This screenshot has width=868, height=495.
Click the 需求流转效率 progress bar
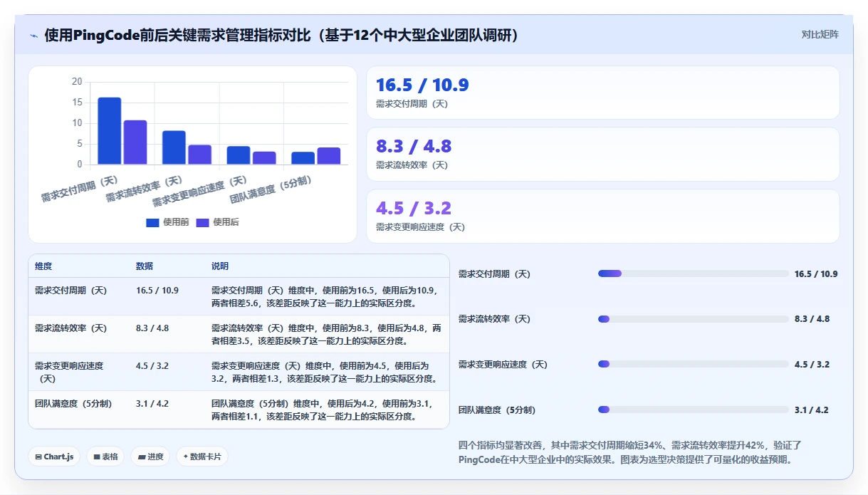tap(694, 319)
